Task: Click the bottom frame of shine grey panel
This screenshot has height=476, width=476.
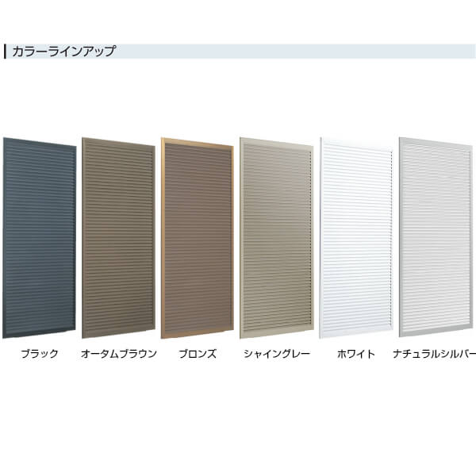Action: 277,333
